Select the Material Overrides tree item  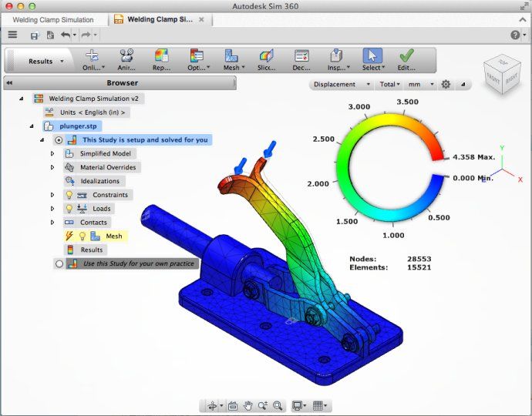tap(102, 167)
